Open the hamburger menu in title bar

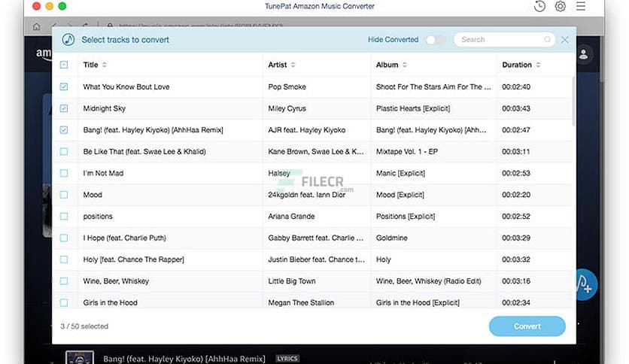point(580,6)
